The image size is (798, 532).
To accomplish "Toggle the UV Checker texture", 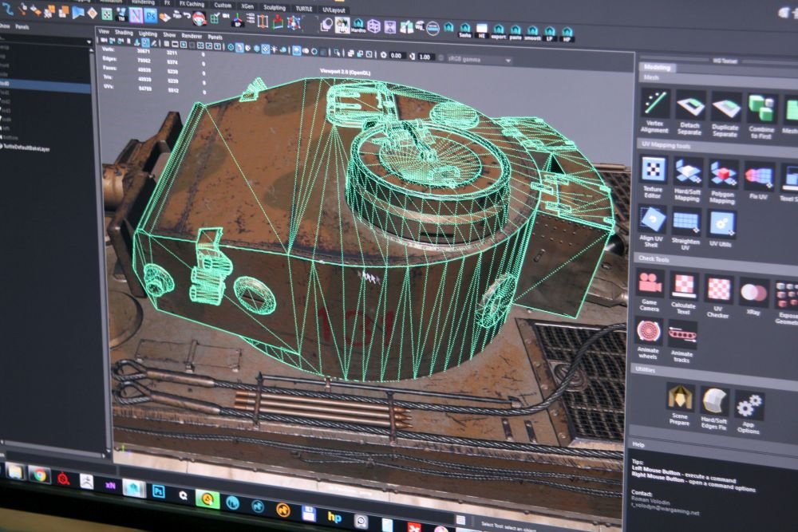I will (719, 289).
